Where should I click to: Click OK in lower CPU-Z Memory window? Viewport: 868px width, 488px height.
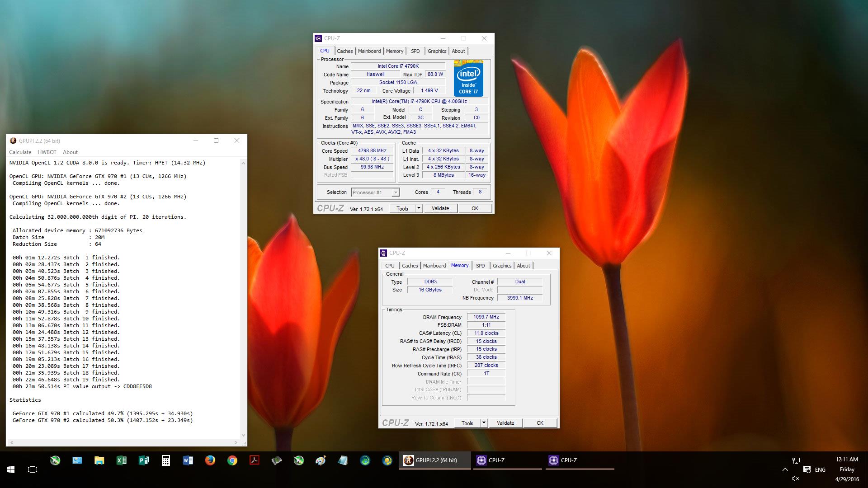[x=540, y=423]
